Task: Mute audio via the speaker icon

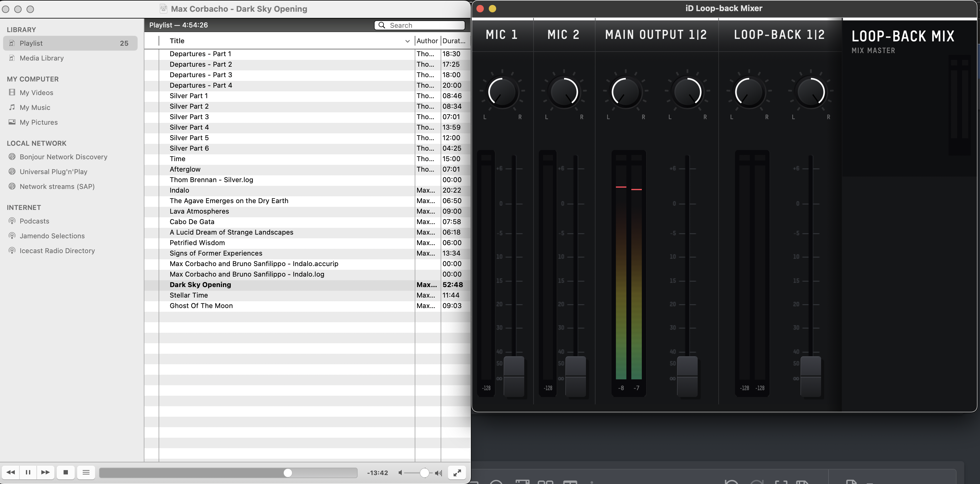Action: (x=400, y=472)
